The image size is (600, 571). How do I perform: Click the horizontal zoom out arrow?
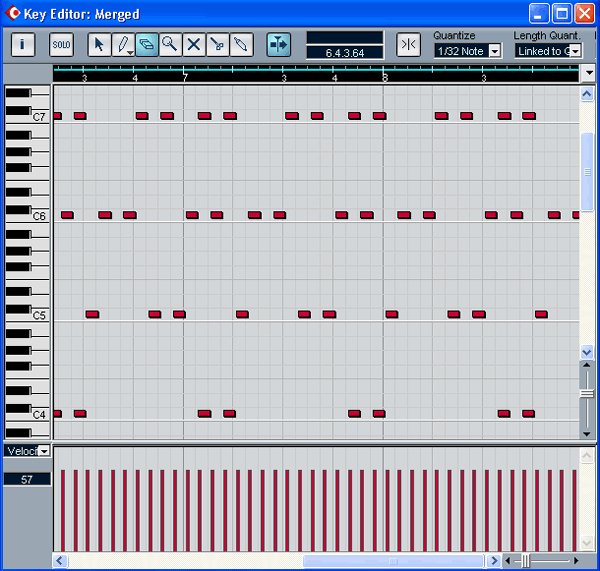coord(508,561)
